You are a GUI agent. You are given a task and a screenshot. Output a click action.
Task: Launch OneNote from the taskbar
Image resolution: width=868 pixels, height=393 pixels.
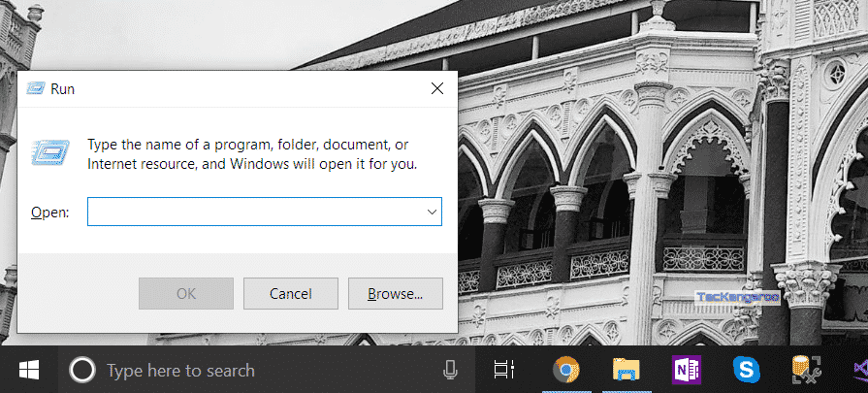click(686, 370)
